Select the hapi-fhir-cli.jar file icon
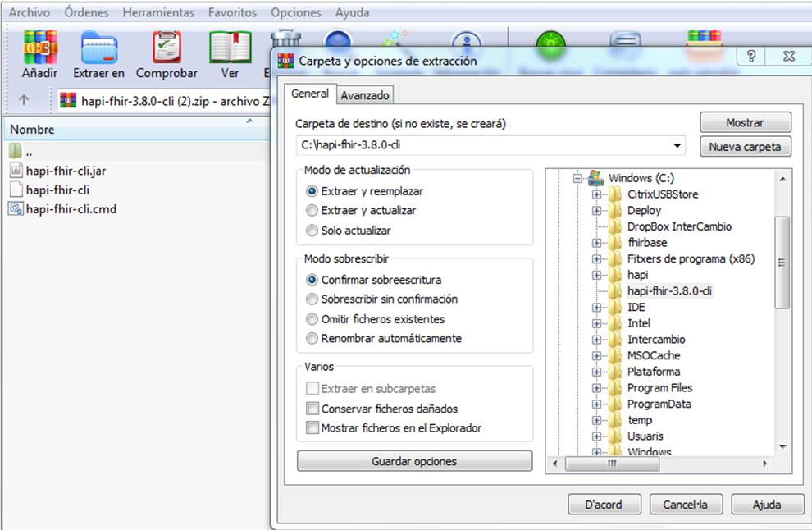 [16, 170]
